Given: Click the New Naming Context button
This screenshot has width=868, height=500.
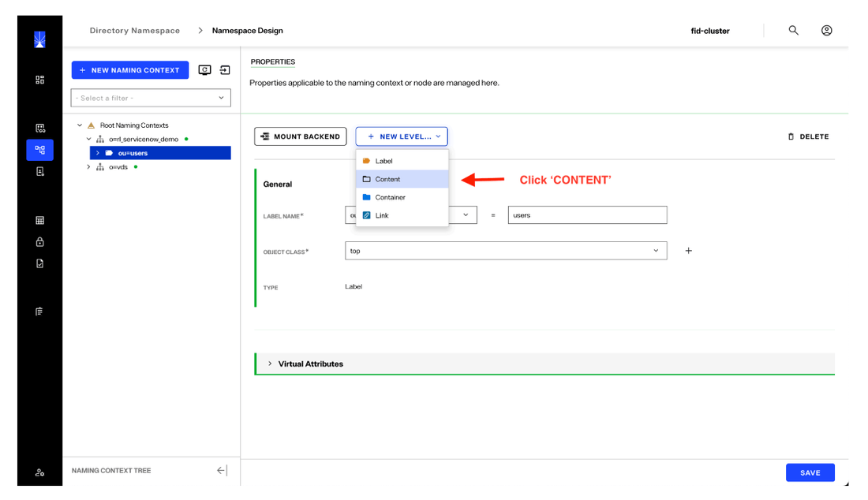Looking at the screenshot, I should click(130, 70).
